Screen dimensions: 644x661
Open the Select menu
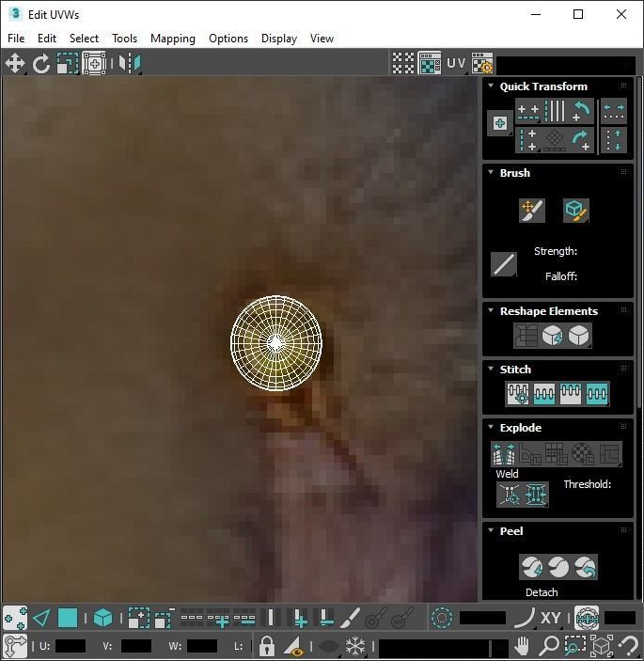[84, 39]
